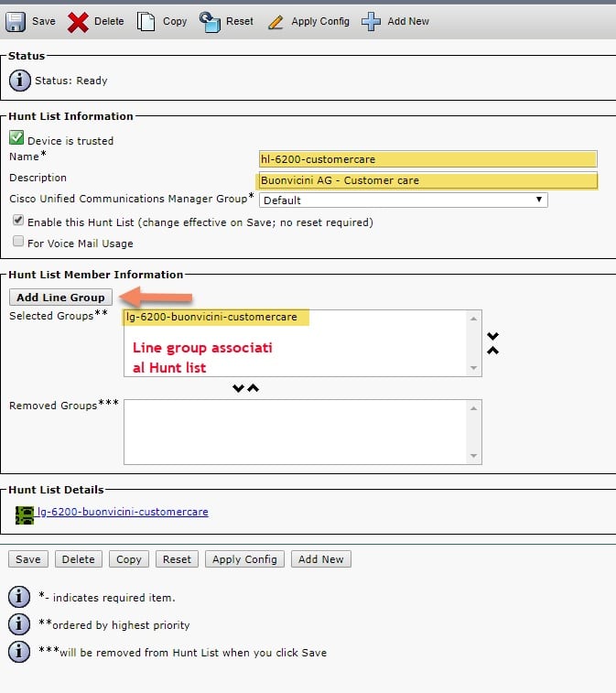Image resolution: width=616 pixels, height=693 pixels.
Task: Select lg-6200-buonvicini-customercare in Selected Groups
Action: coord(211,317)
